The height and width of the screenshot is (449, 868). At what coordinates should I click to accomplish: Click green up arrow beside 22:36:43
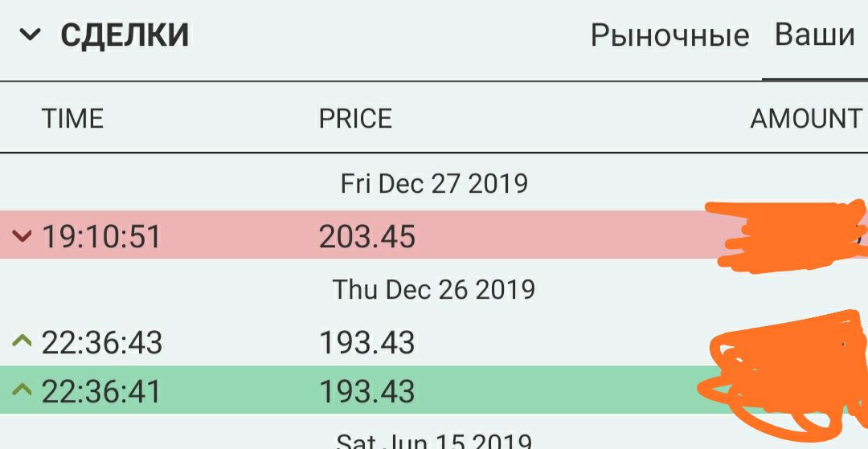coord(23,341)
